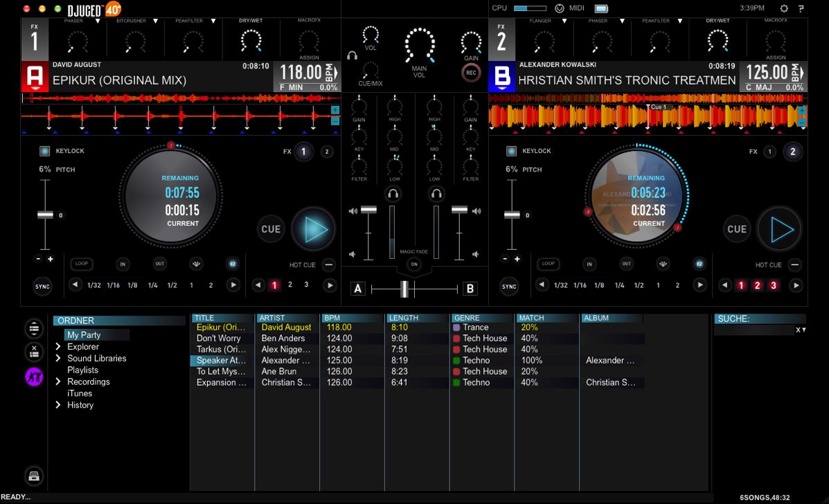
Task: Click deck A headphone cue icon
Action: tap(393, 195)
